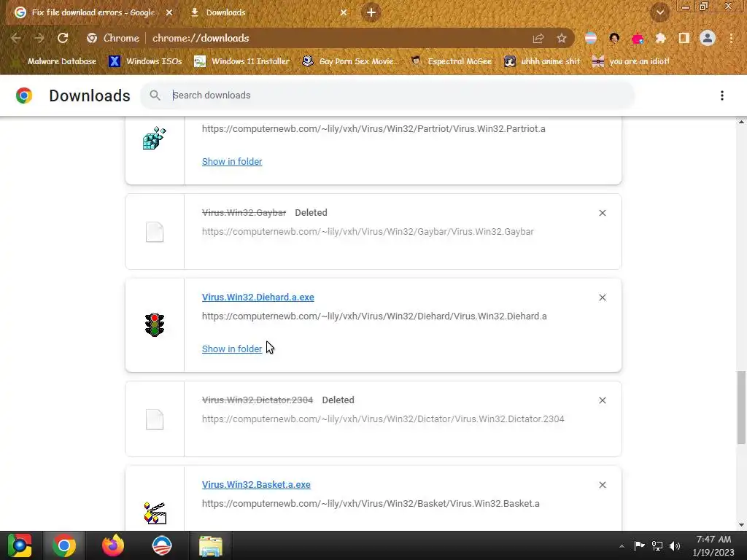Click the struck-through Virus.Win32.Dictator.2304 name
Screen dimensions: 747x560
click(x=258, y=400)
